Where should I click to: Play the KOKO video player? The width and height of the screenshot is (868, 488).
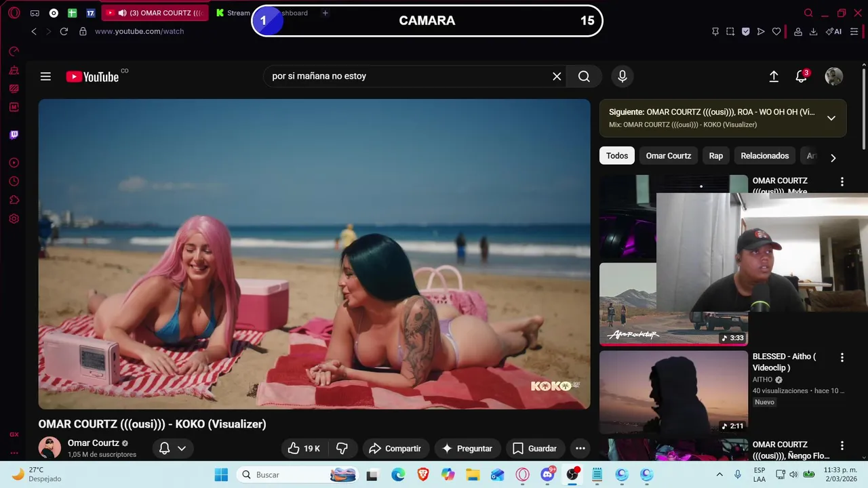(x=314, y=254)
